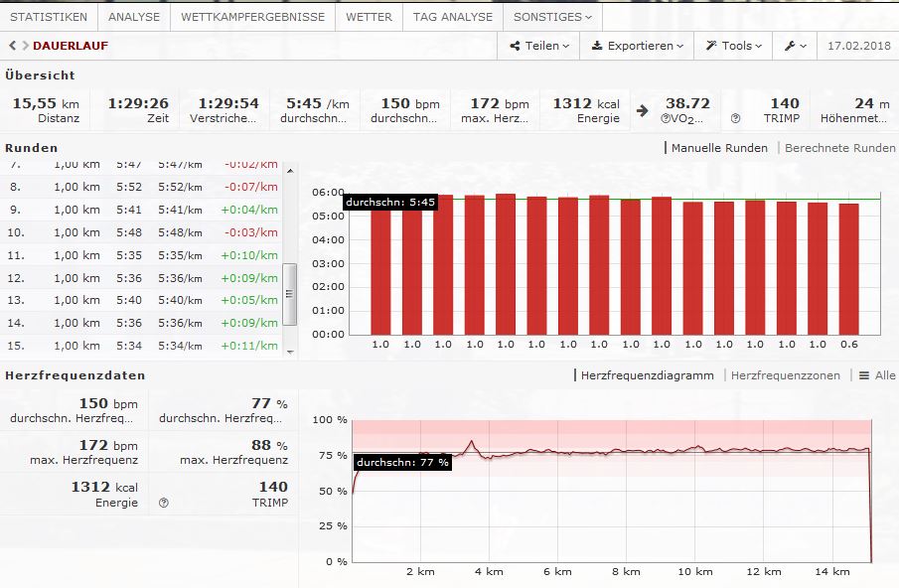Expand the Tools dropdown menu
The width and height of the screenshot is (899, 588).
[x=734, y=46]
